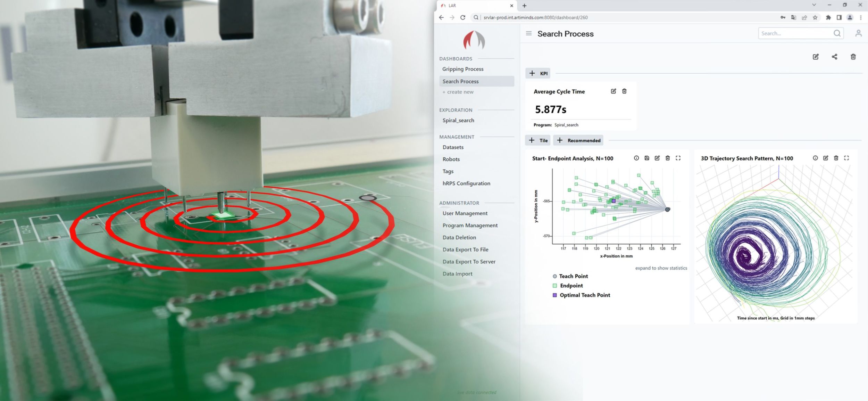Edit the 3D Trajectory Search Pattern tile
Viewport: 868px width, 401px height.
coord(826,158)
